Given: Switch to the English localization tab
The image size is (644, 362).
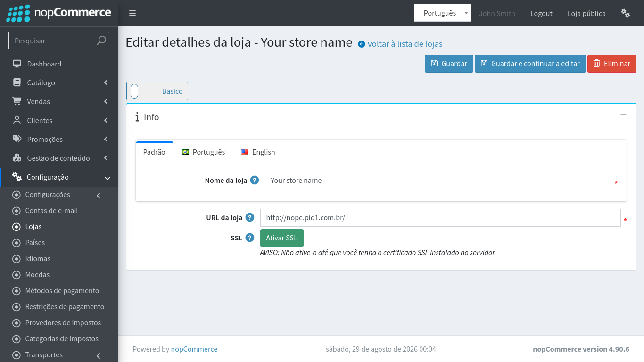Looking at the screenshot, I should coord(258,152).
